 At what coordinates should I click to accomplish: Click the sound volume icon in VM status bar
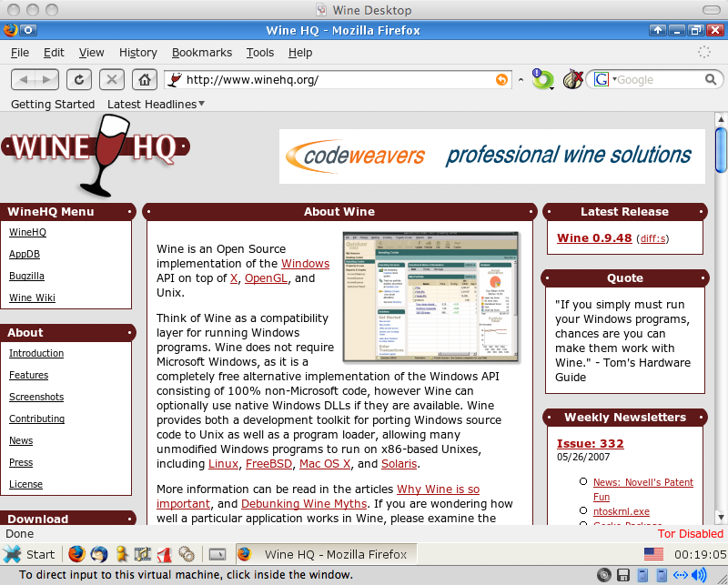[699, 575]
